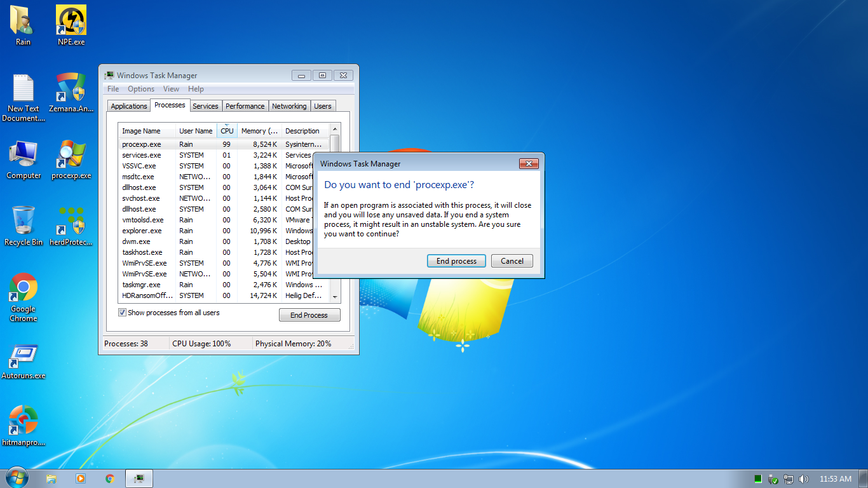Open the Windows Start menu orb
Viewport: 868px width, 488px height.
(x=17, y=478)
